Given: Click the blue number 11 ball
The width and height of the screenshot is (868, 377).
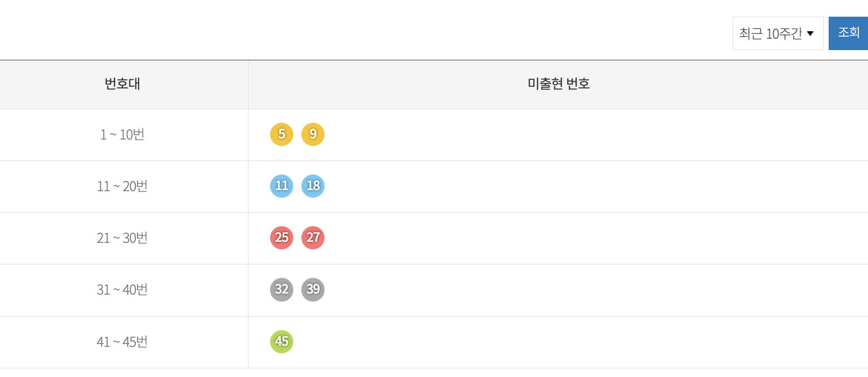Looking at the screenshot, I should [281, 186].
